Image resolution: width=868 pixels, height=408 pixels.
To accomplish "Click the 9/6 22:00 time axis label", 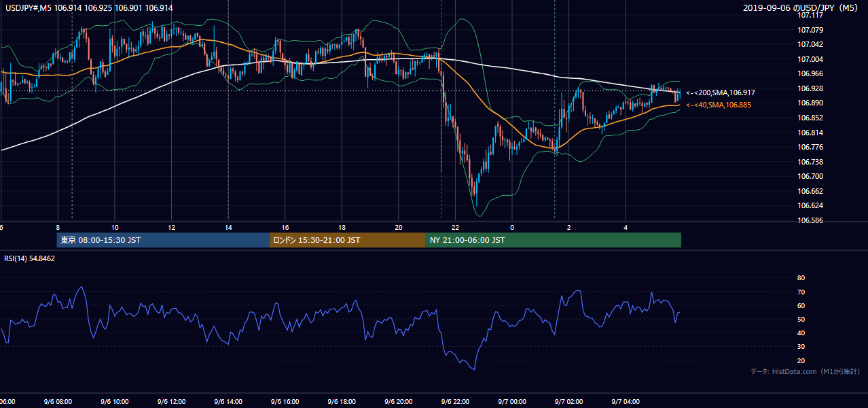I will tap(454, 402).
